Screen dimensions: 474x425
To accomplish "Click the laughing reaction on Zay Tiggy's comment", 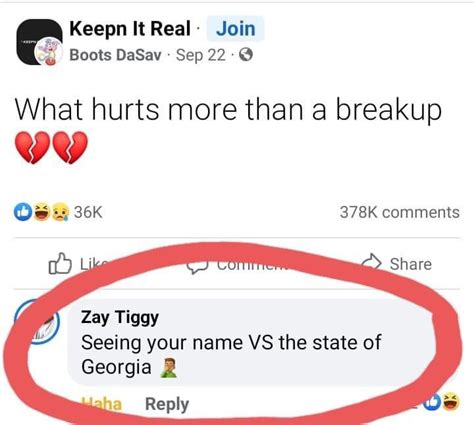I will tap(450, 401).
